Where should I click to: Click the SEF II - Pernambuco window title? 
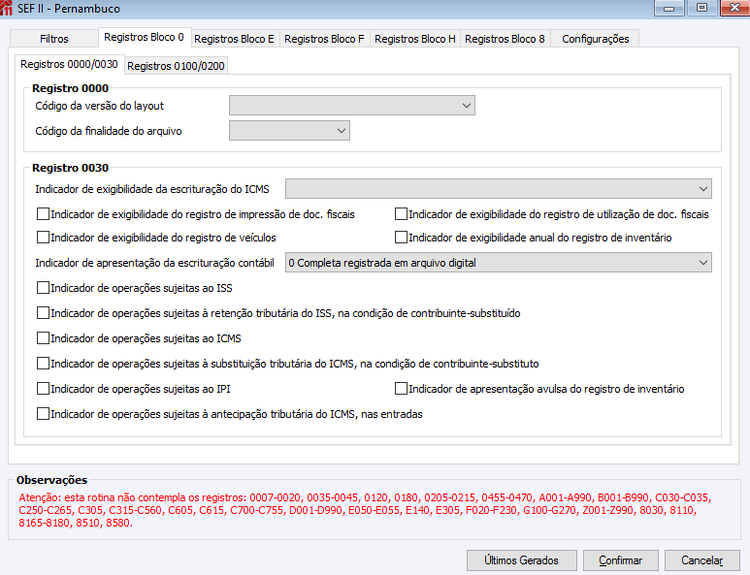point(68,9)
